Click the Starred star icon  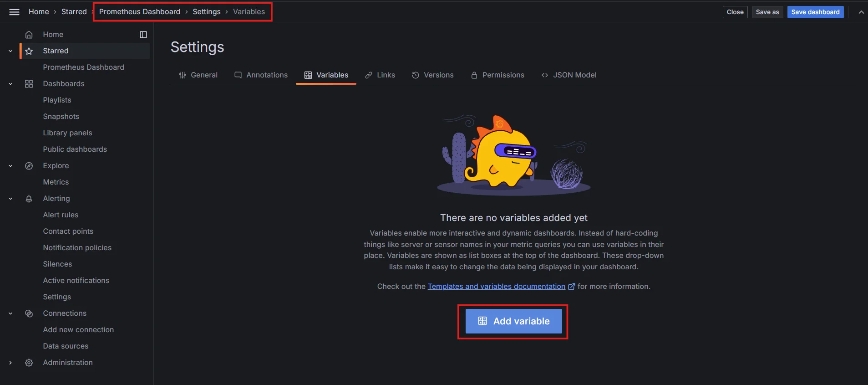[x=29, y=51]
